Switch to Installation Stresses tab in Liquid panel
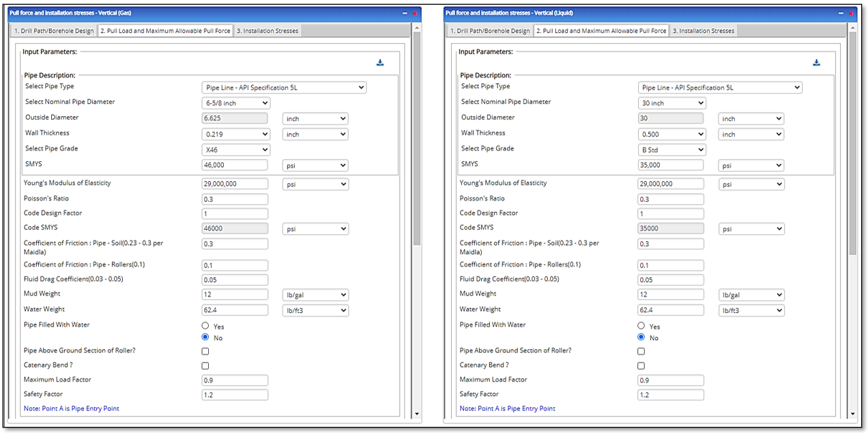868x433 pixels. point(703,31)
